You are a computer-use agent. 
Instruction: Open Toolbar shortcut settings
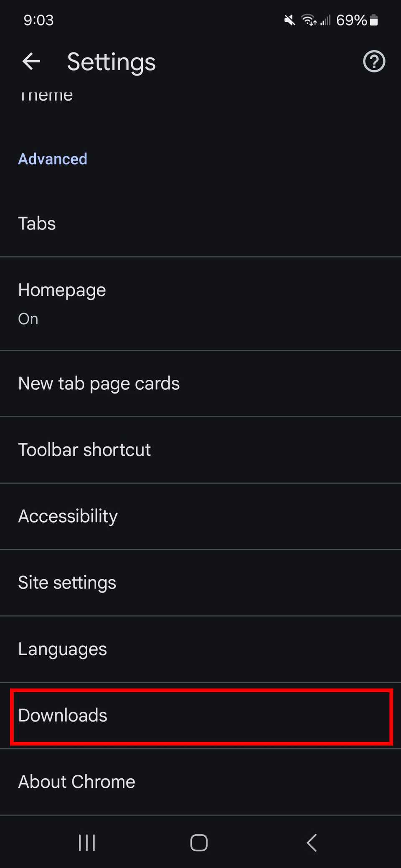click(x=200, y=449)
